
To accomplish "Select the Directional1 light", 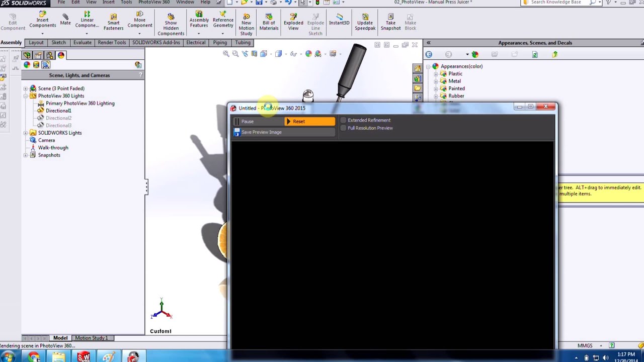I will [x=58, y=111].
